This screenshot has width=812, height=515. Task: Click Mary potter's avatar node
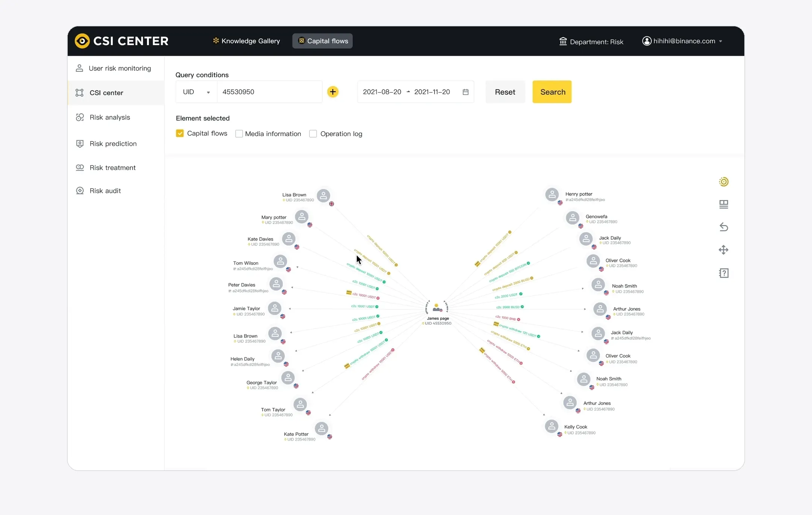[301, 217]
